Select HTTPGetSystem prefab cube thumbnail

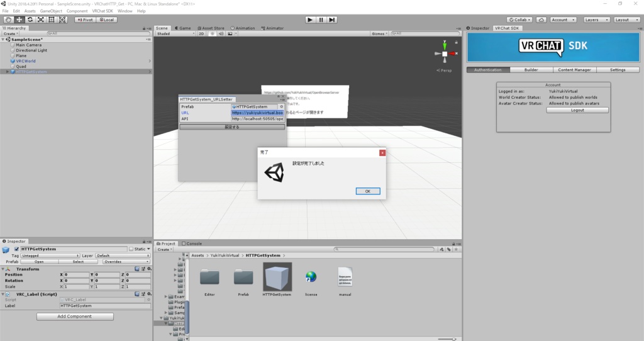coord(277,277)
